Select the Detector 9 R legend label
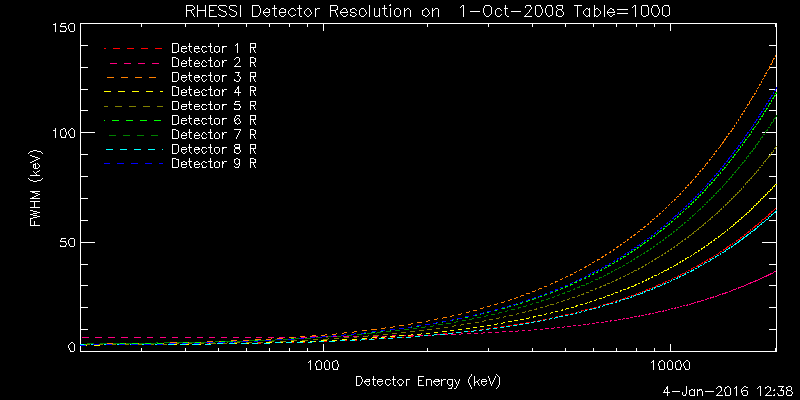 coord(214,162)
